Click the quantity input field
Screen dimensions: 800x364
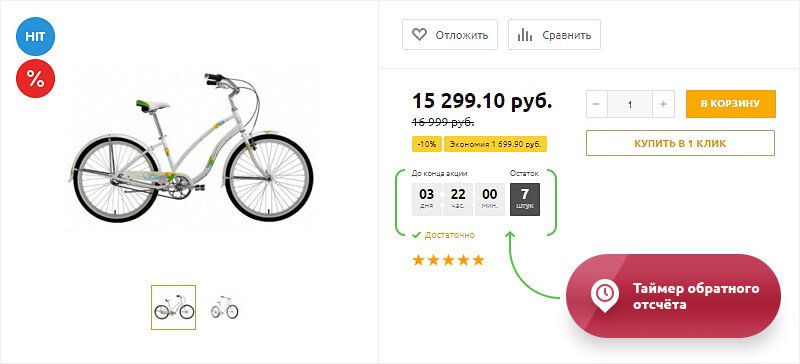coord(630,104)
